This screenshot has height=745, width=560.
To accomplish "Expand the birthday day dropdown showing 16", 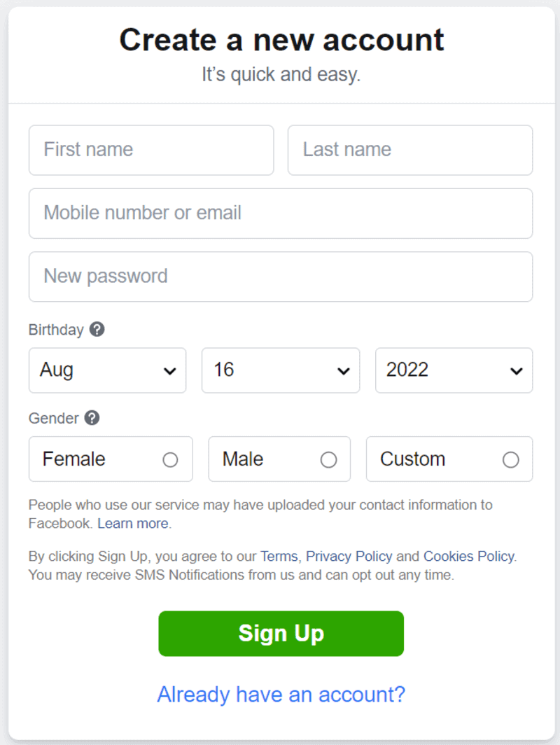I will pyautogui.click(x=280, y=370).
